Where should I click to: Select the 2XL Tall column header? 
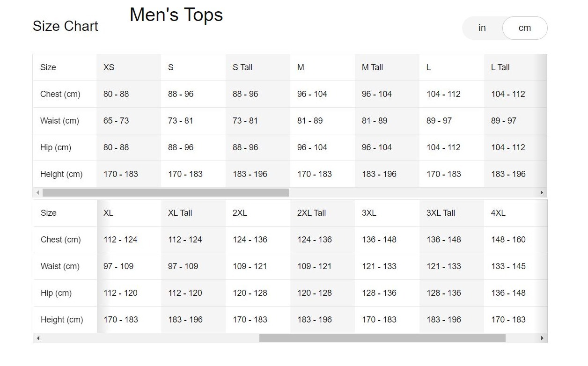pos(311,213)
